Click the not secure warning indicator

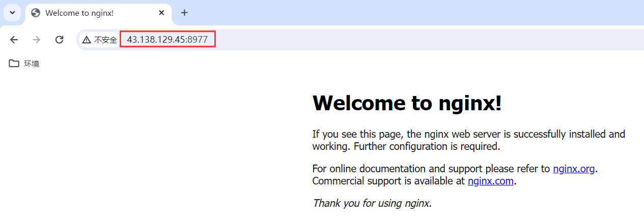coord(100,40)
